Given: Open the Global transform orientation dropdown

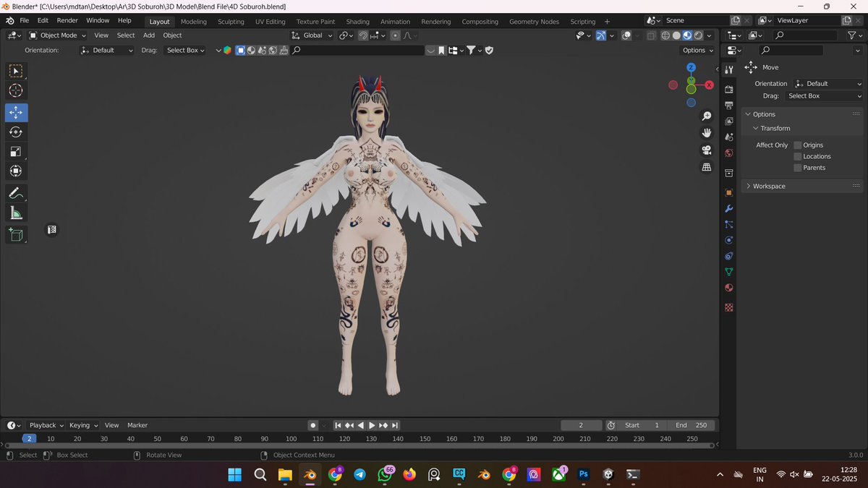Looking at the screenshot, I should coord(312,35).
